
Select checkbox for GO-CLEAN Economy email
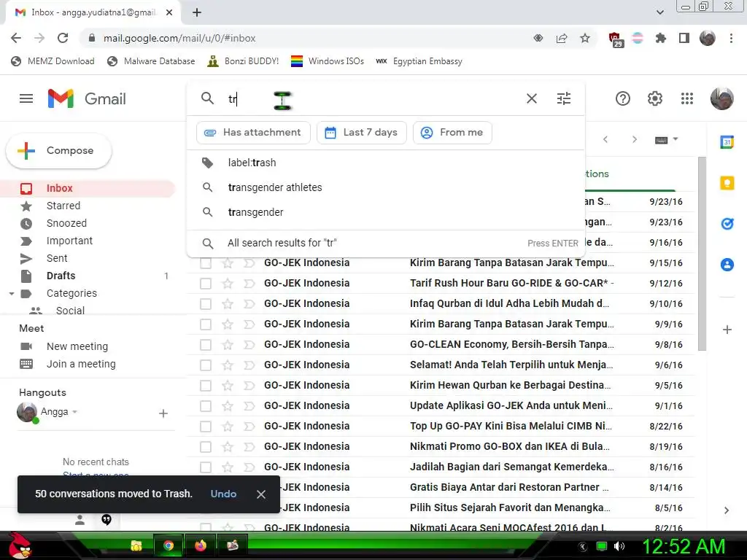click(x=205, y=344)
